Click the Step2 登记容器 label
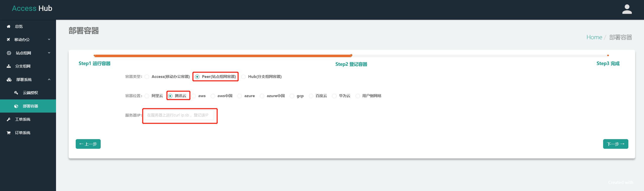The image size is (644, 191). [x=351, y=64]
